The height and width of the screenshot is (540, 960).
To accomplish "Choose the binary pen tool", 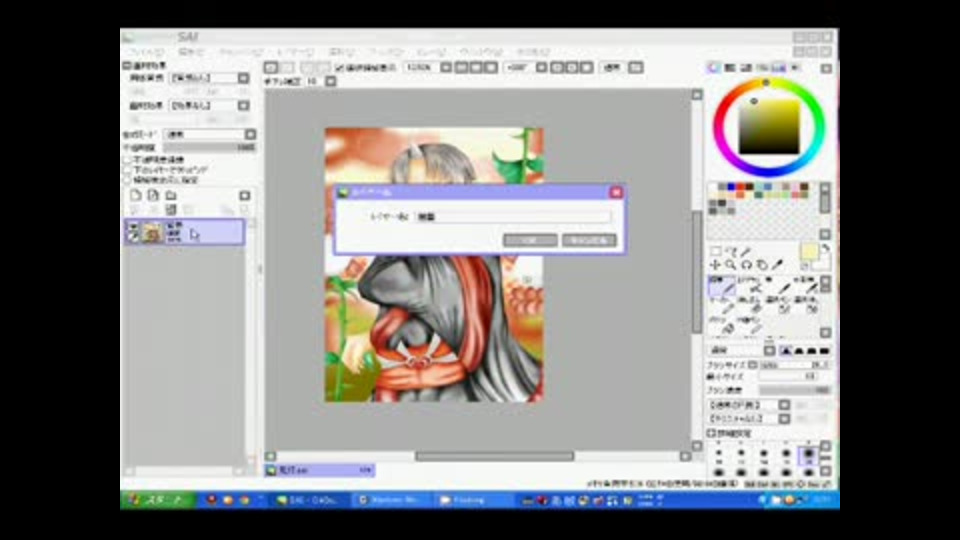I will pos(750,325).
